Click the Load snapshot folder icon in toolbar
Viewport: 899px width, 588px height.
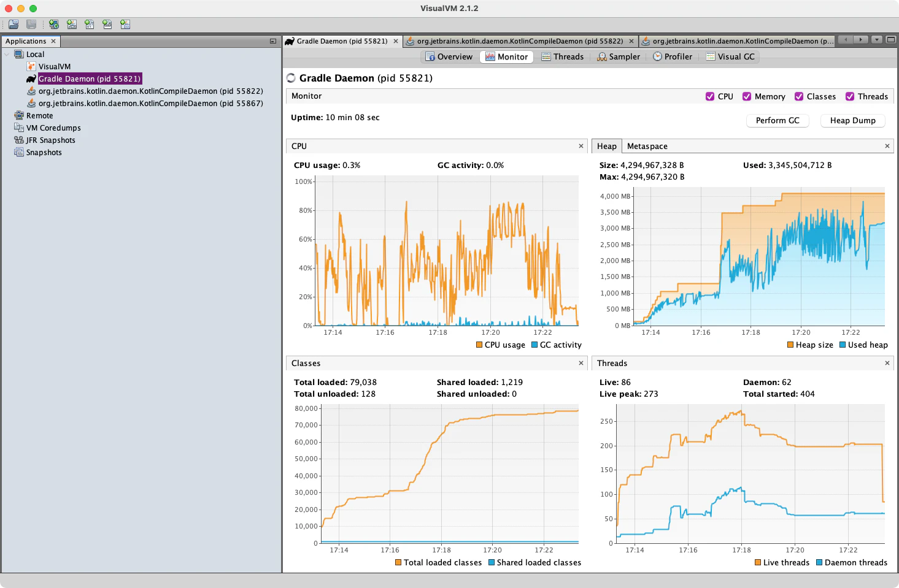(14, 25)
